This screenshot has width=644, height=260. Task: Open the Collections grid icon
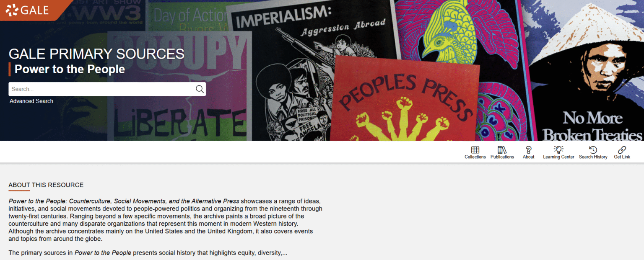(475, 150)
